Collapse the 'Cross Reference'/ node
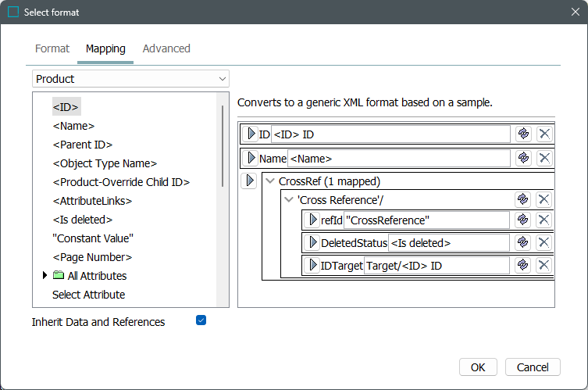The image size is (588, 390). click(x=289, y=201)
